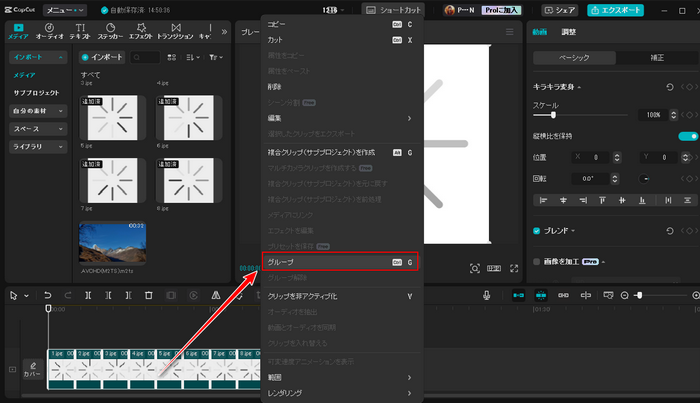Expand the ライブラリ section in sidebar

coord(39,146)
